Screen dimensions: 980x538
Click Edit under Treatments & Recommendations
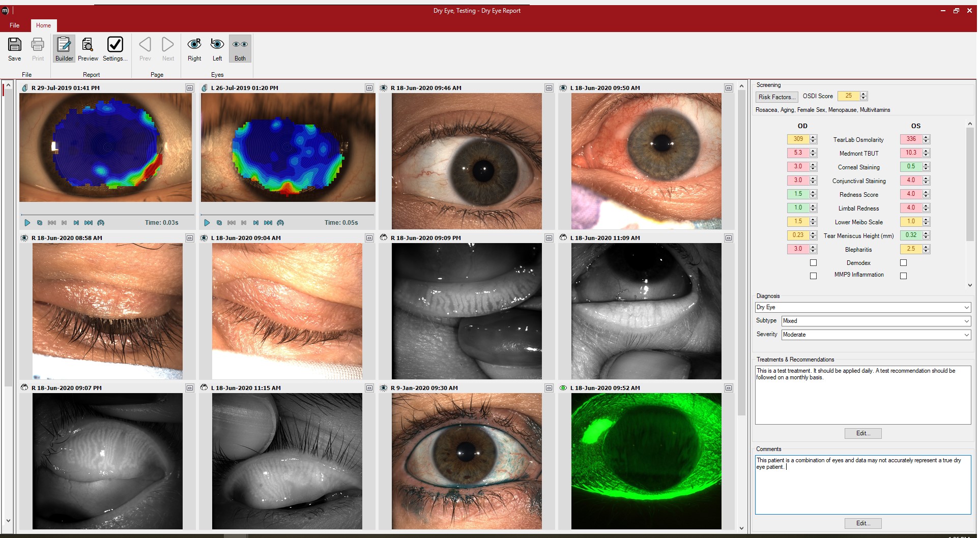(863, 433)
